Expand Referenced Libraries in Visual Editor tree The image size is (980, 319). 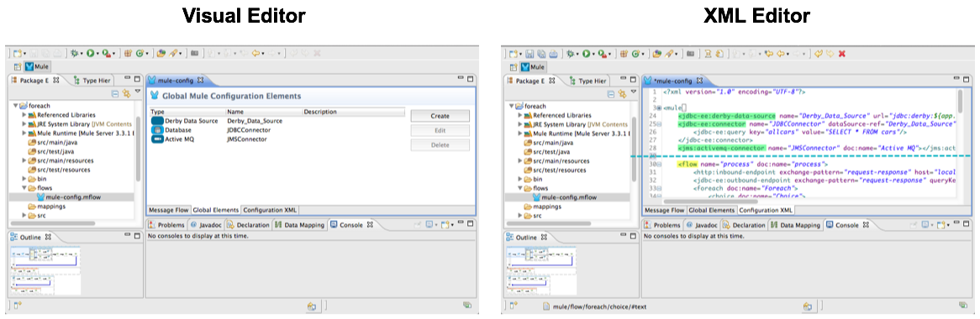point(24,115)
